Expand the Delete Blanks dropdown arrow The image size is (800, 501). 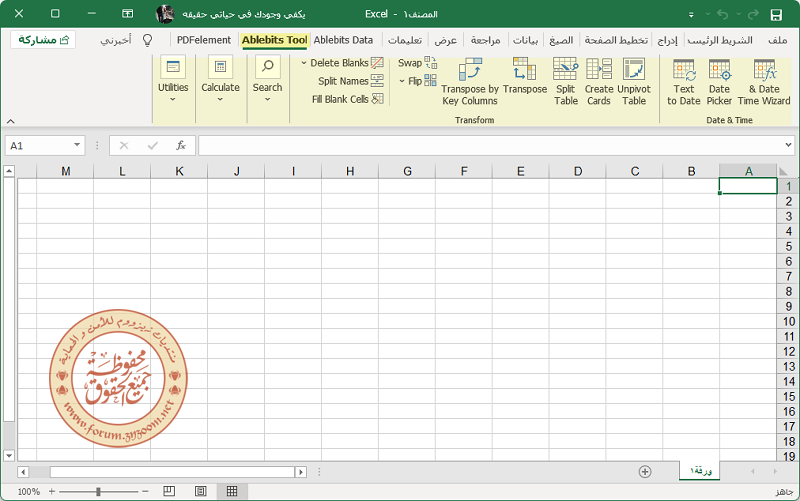tap(304, 63)
